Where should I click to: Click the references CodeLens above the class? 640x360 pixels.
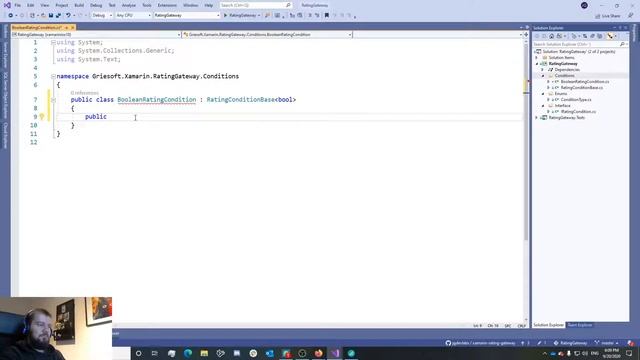click(84, 93)
